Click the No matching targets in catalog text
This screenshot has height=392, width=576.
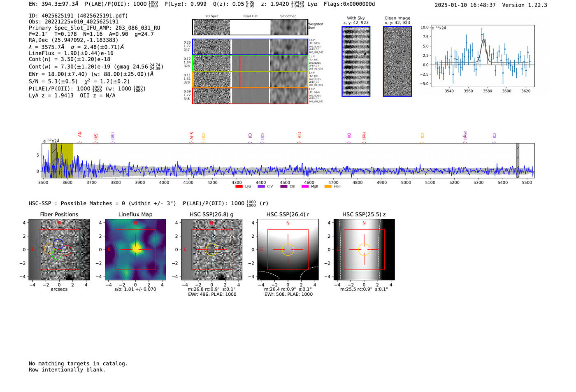tap(78, 364)
